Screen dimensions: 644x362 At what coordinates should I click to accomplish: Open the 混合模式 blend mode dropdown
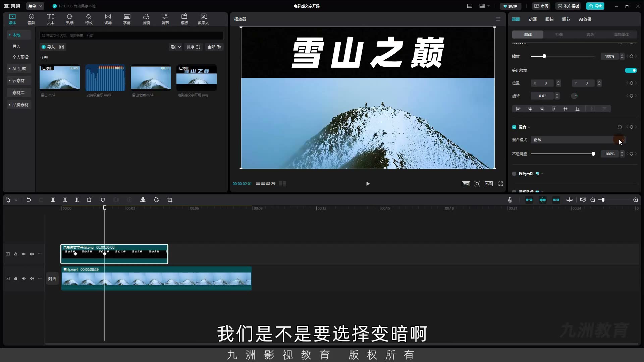tap(578, 140)
